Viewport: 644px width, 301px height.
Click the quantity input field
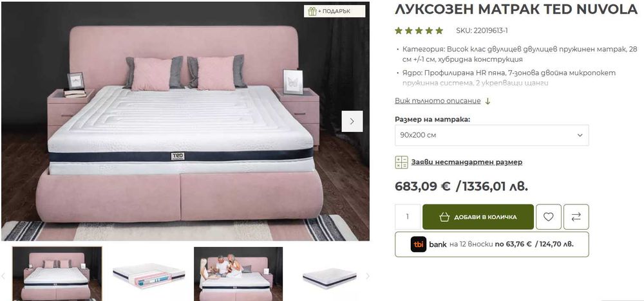(408, 217)
